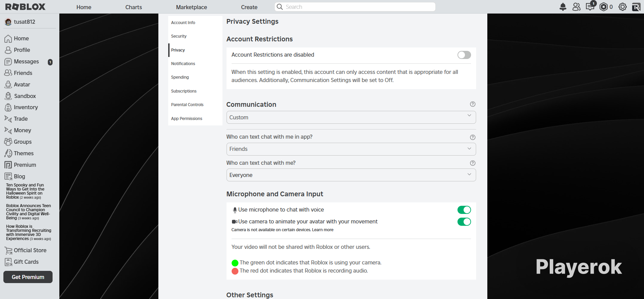Click the Messages icon in sidebar
This screenshot has height=299, width=644.
8,62
